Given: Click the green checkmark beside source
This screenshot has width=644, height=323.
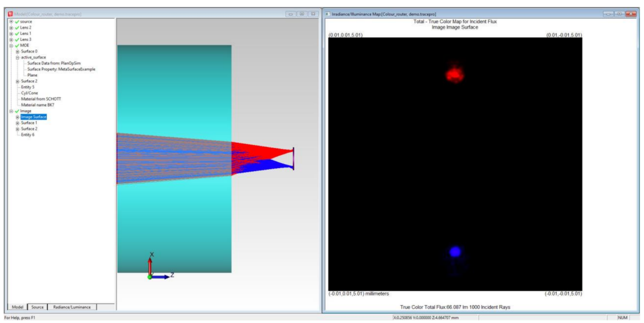Looking at the screenshot, I should (16, 21).
